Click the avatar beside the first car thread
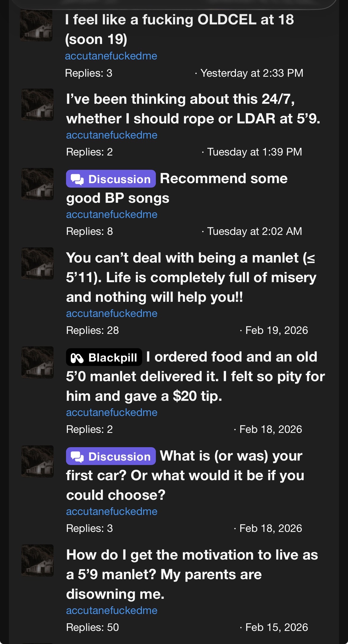 [x=37, y=461]
